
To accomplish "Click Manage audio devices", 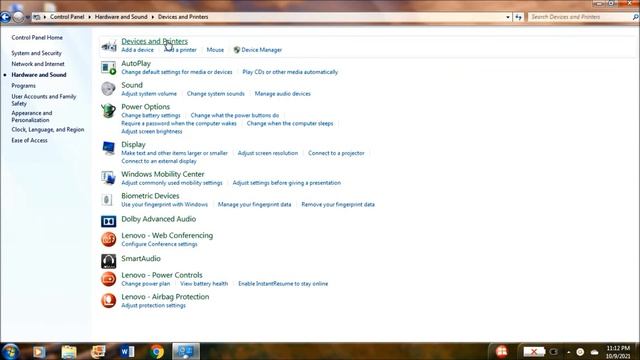I will (282, 93).
